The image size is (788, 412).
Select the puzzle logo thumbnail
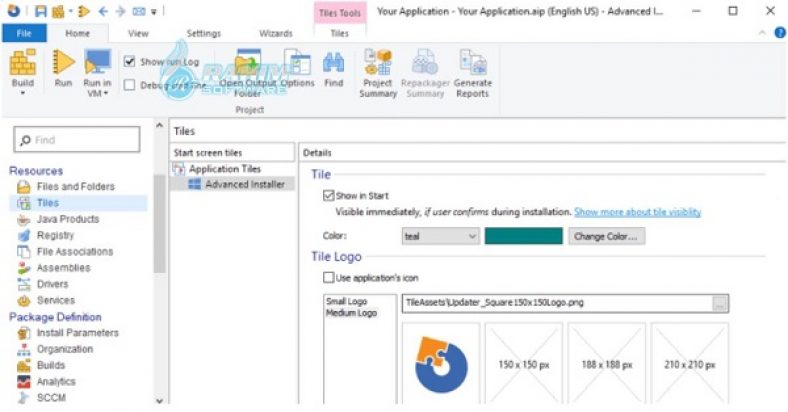(x=441, y=364)
